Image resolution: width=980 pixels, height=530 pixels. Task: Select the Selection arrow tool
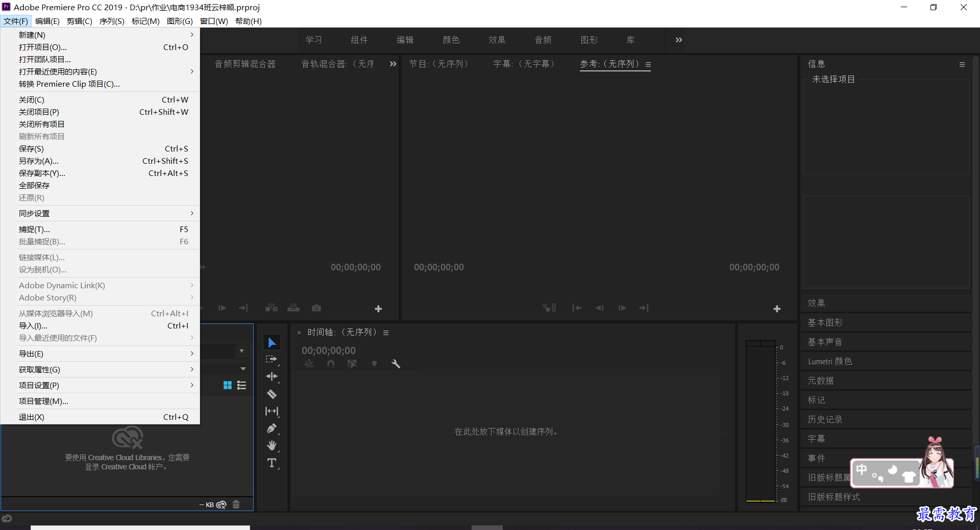pyautogui.click(x=272, y=343)
